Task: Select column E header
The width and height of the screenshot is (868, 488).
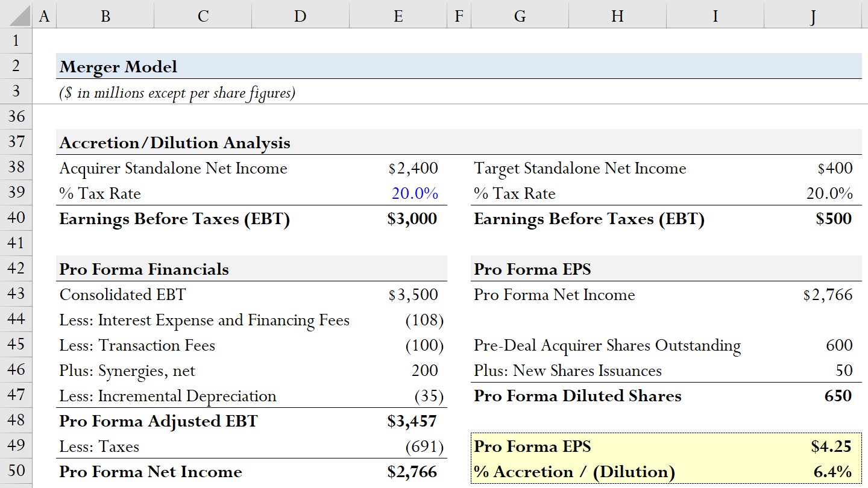Action: point(398,16)
